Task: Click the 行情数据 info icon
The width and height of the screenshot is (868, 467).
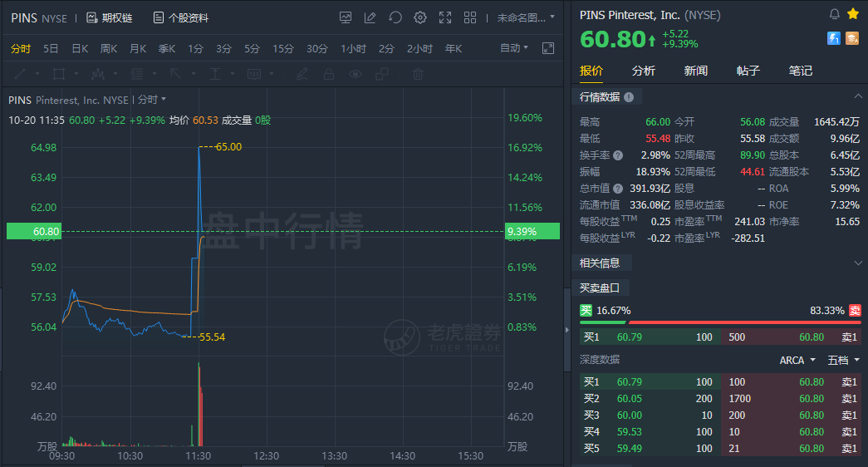Action: 629,97
